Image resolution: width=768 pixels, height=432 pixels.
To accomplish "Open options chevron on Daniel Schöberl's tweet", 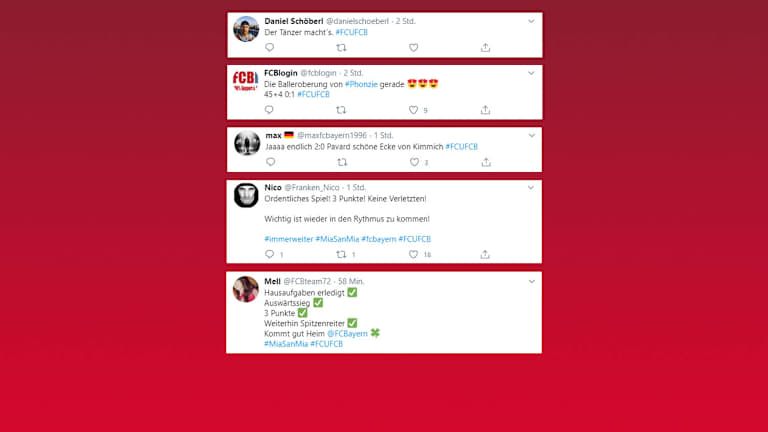I will click(x=531, y=21).
